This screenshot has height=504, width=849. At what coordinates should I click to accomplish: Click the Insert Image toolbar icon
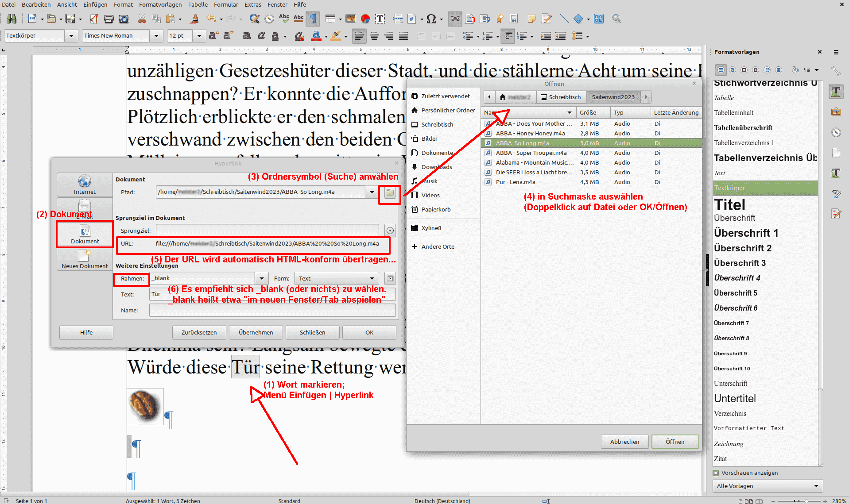351,19
